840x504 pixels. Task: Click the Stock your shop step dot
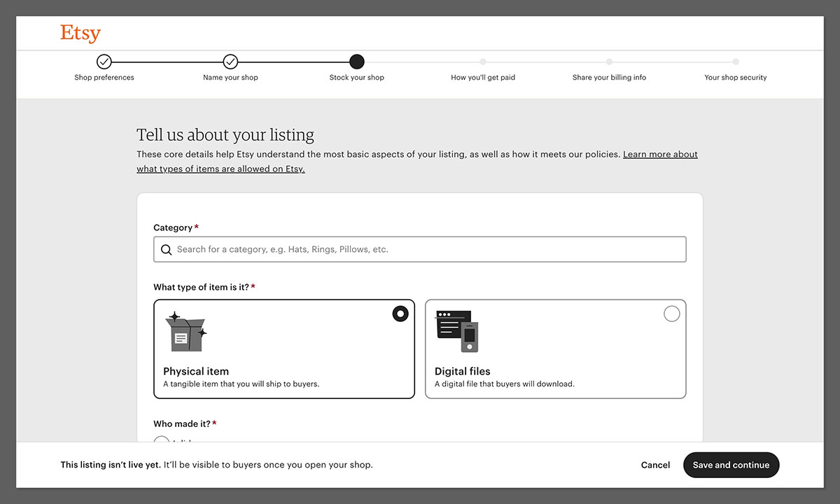[356, 62]
